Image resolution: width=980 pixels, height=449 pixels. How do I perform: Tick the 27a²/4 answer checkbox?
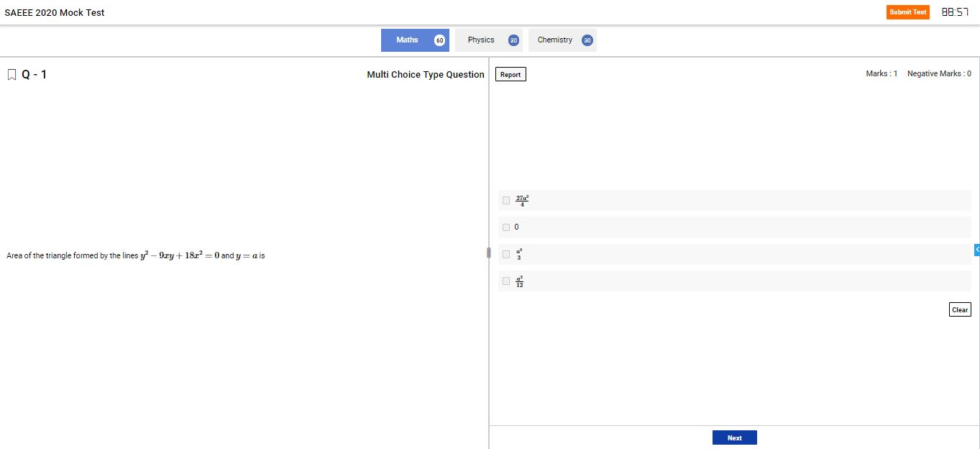tap(506, 201)
